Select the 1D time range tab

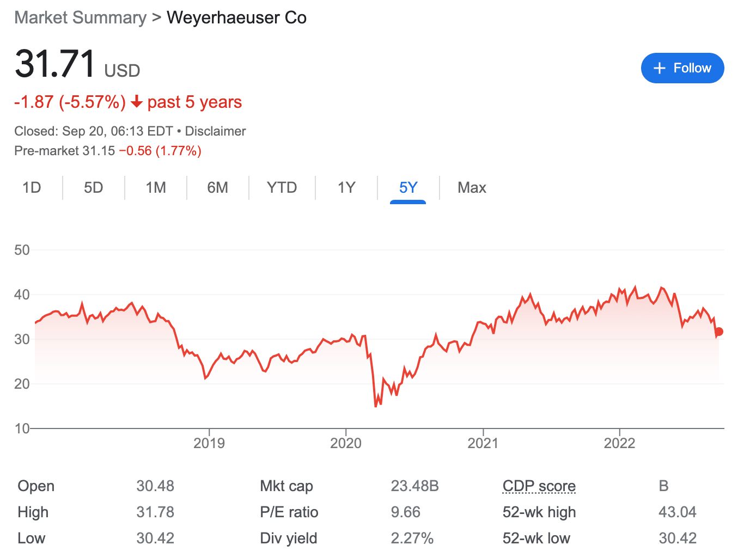(32, 188)
